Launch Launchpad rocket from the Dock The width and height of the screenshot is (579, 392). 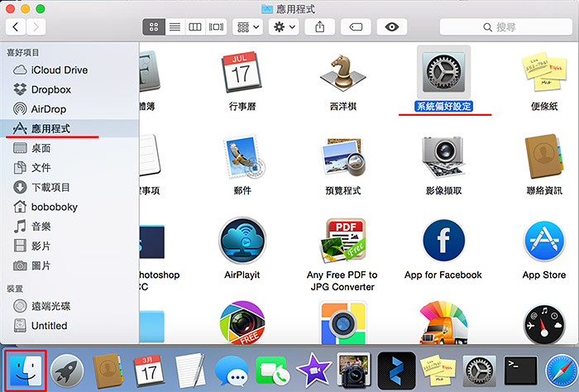coord(67,371)
